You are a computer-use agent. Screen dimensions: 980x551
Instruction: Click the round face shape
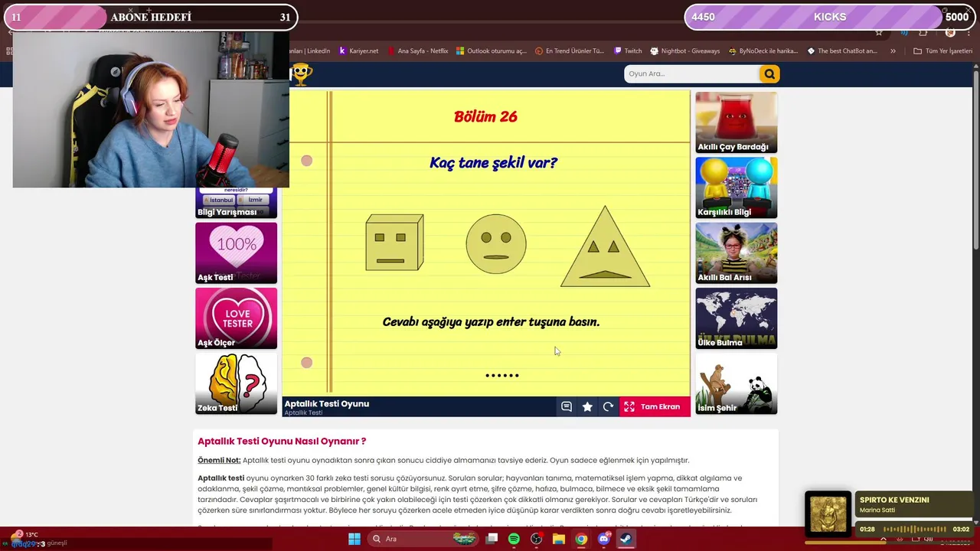(x=496, y=243)
